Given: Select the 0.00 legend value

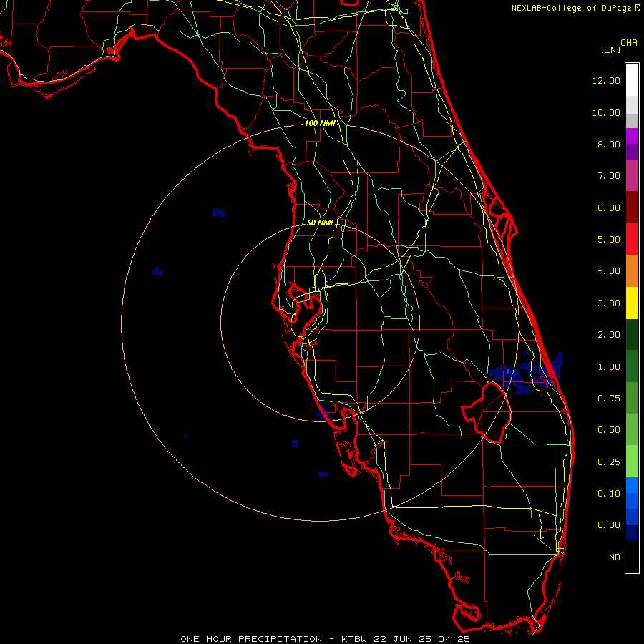Looking at the screenshot, I should [x=609, y=525].
